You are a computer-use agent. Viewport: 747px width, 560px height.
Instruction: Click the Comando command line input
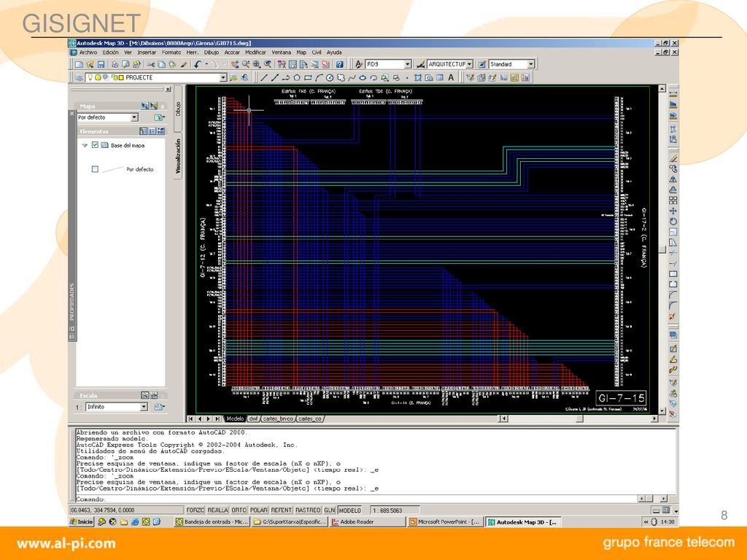(356, 499)
